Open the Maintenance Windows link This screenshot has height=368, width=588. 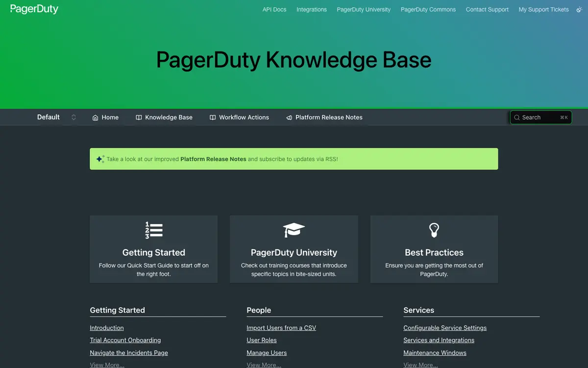click(x=435, y=353)
